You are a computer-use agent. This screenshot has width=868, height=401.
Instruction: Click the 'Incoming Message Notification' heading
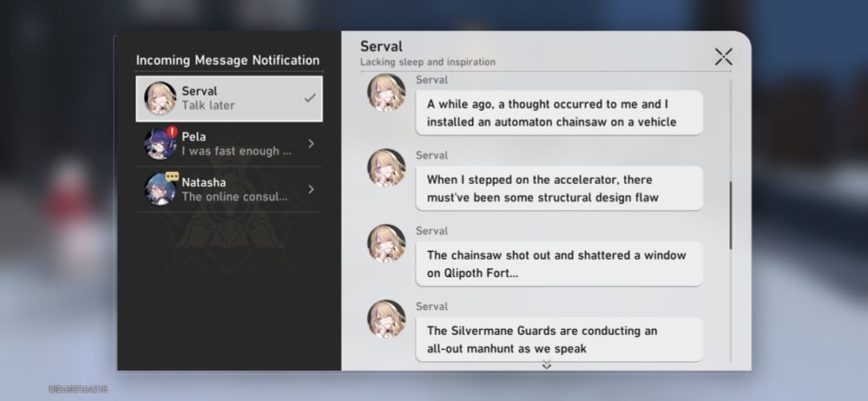[x=227, y=61]
